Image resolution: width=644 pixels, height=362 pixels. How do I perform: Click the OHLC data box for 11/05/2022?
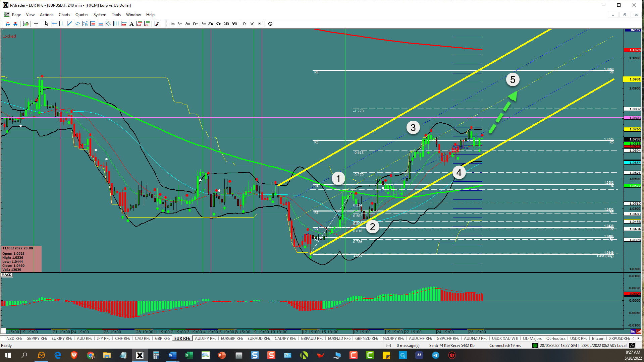pyautogui.click(x=21, y=259)
